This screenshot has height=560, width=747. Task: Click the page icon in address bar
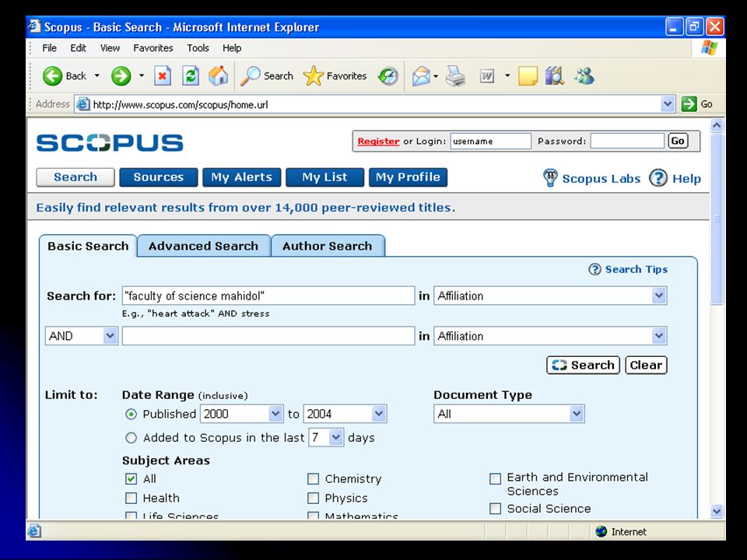[83, 103]
